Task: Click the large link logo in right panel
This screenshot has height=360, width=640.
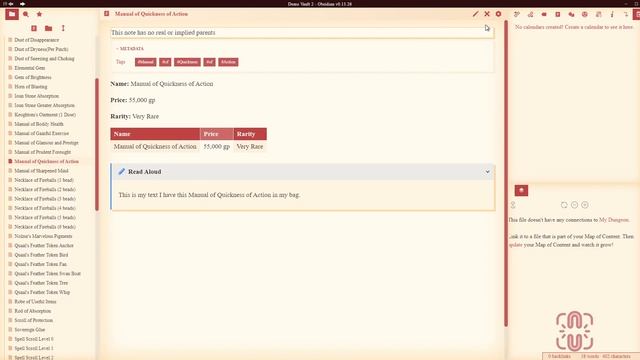Action: pyautogui.click(x=574, y=331)
